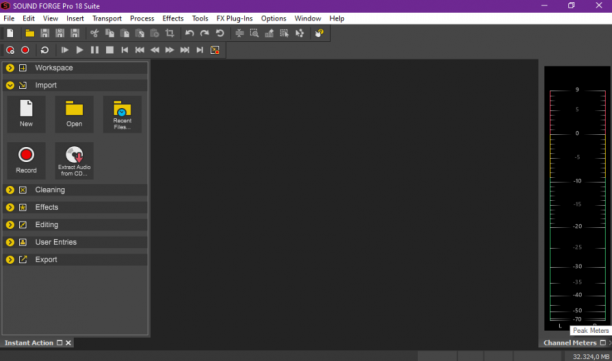Start playback with the Play button
Screen dimensions: 612x361
80,50
